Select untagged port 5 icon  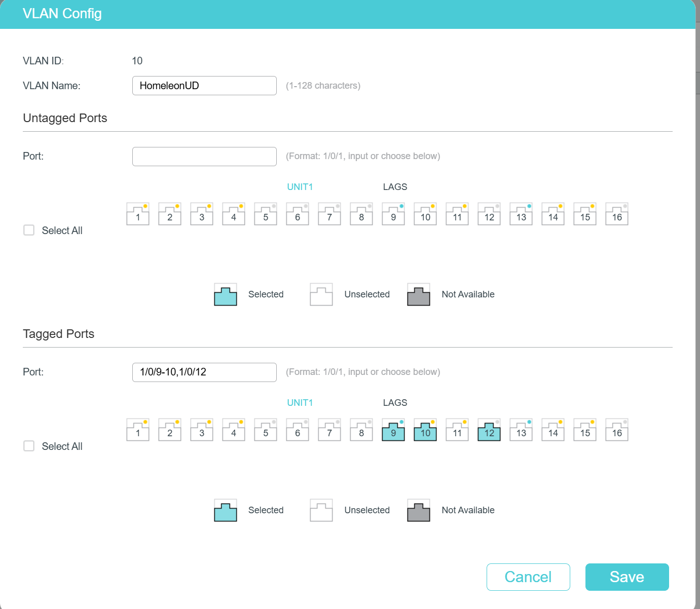(266, 215)
